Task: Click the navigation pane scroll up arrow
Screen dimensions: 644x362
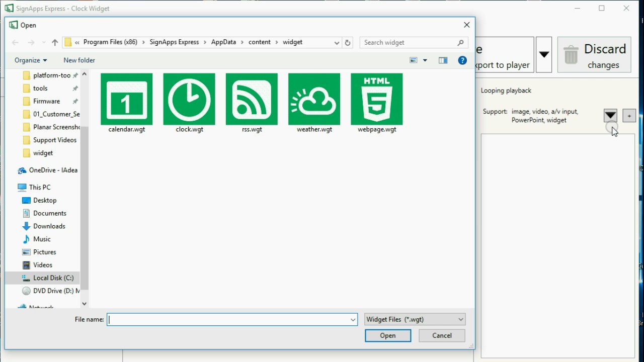Action: point(84,74)
